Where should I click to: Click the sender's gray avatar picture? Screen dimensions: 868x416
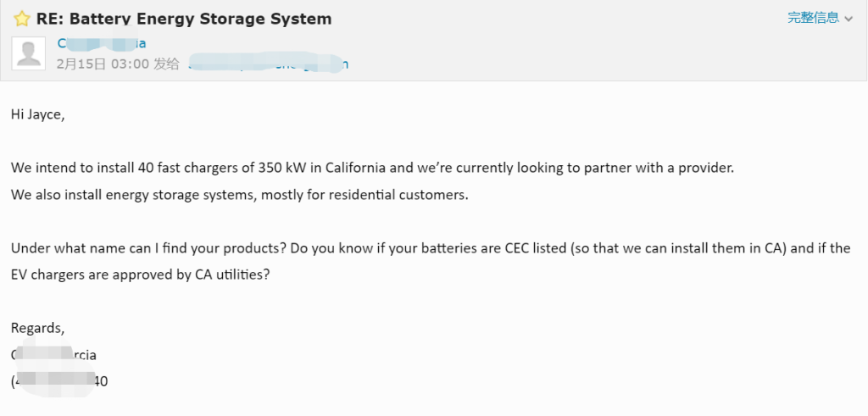[x=28, y=53]
